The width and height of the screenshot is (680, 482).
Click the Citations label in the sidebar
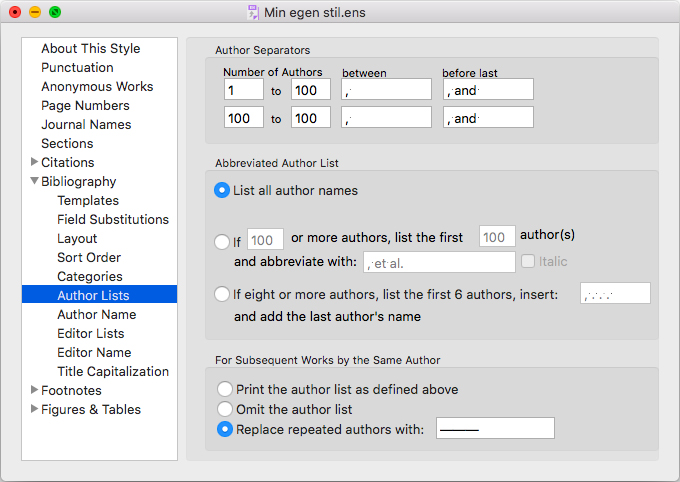point(68,162)
